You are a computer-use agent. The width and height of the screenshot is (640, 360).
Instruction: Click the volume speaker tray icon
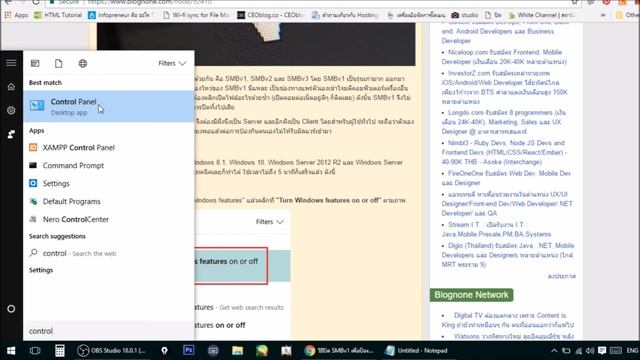[x=590, y=351]
